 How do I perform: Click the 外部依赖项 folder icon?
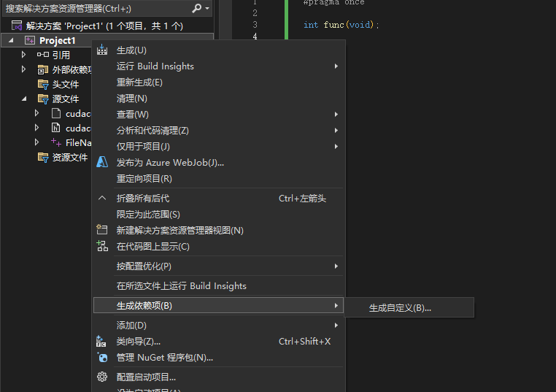43,69
